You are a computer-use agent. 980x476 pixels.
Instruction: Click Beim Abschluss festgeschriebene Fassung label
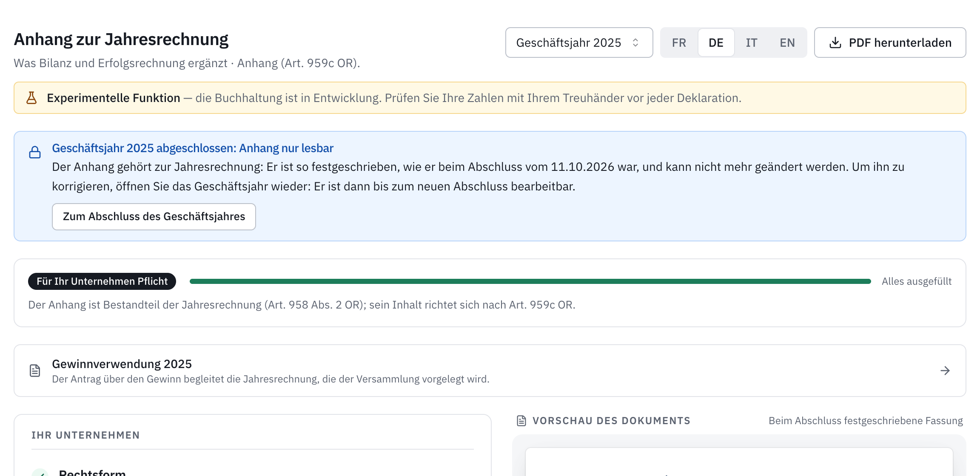[x=866, y=421]
